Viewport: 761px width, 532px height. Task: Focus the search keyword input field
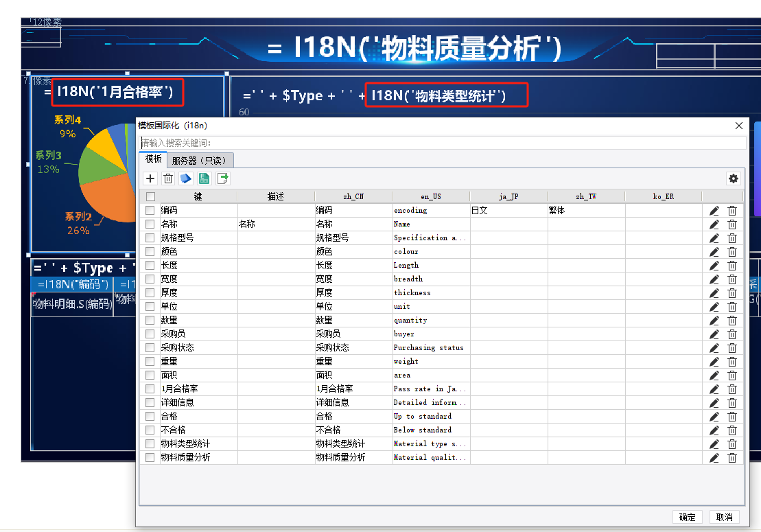click(x=443, y=143)
